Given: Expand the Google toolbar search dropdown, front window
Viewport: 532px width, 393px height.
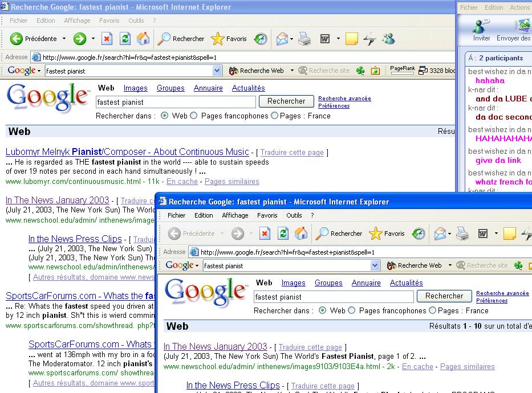Looking at the screenshot, I should point(375,265).
